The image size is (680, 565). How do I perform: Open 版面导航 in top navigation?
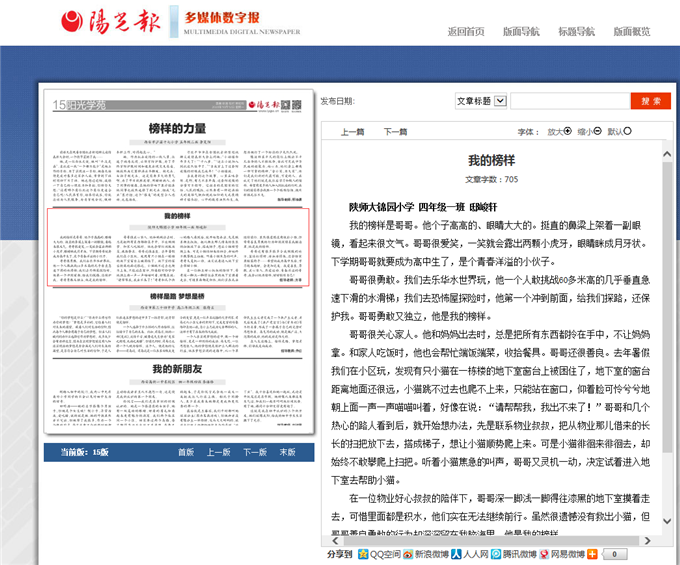tap(521, 31)
